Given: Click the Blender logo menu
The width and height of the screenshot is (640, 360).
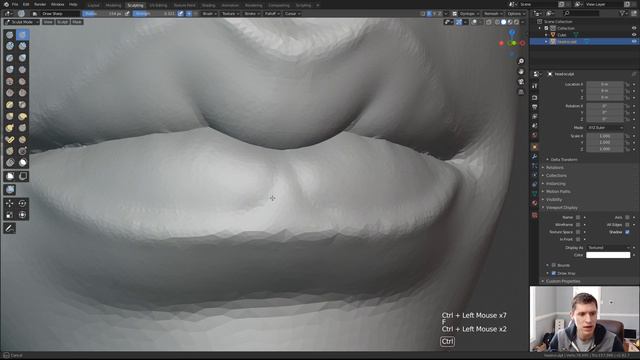Looking at the screenshot, I should tap(6, 4).
